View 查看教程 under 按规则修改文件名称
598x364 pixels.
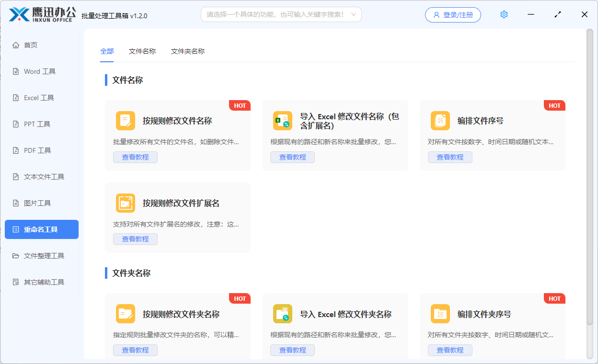coord(135,157)
